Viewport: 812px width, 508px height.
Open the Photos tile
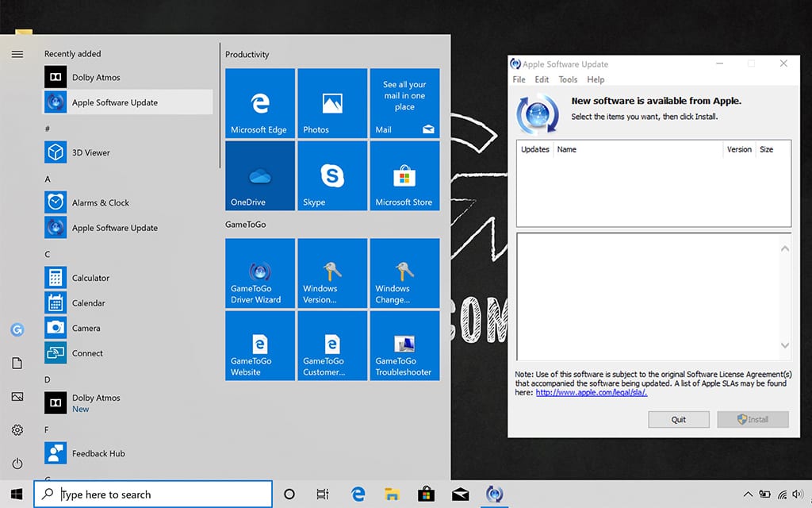coord(332,103)
